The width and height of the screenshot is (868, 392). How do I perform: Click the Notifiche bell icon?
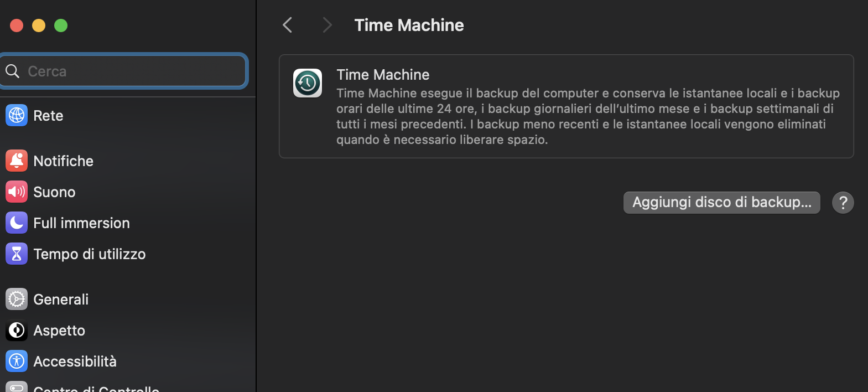[16, 161]
